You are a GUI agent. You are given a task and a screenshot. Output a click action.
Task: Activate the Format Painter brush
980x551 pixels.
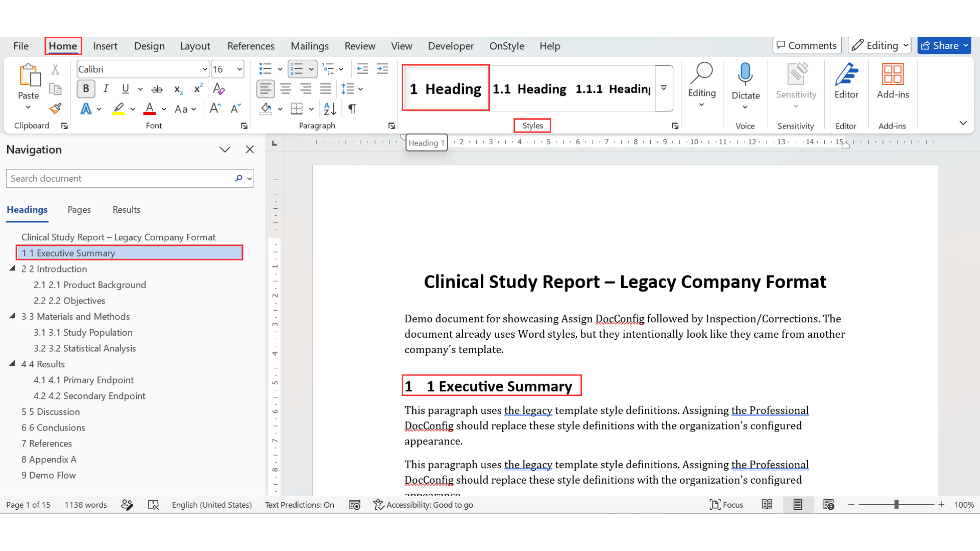[55, 108]
